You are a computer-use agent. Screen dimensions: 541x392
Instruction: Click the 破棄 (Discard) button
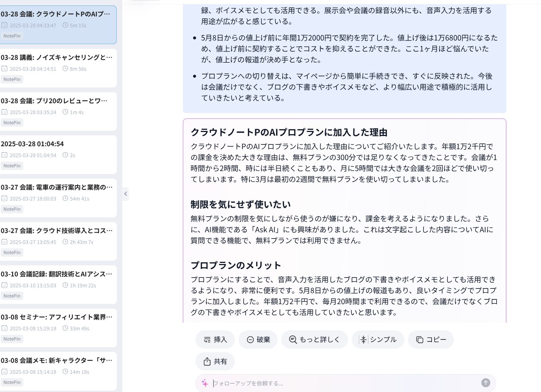pyautogui.click(x=258, y=339)
